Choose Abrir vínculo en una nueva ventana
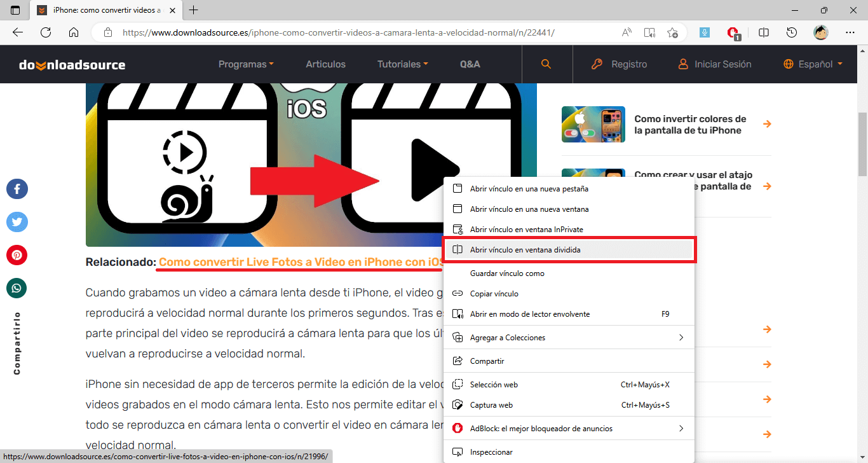The width and height of the screenshot is (868, 463). pyautogui.click(x=569, y=209)
